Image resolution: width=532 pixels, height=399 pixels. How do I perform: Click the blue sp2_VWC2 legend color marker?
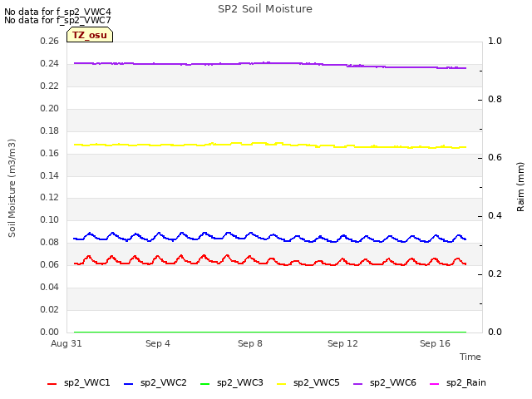(129, 384)
